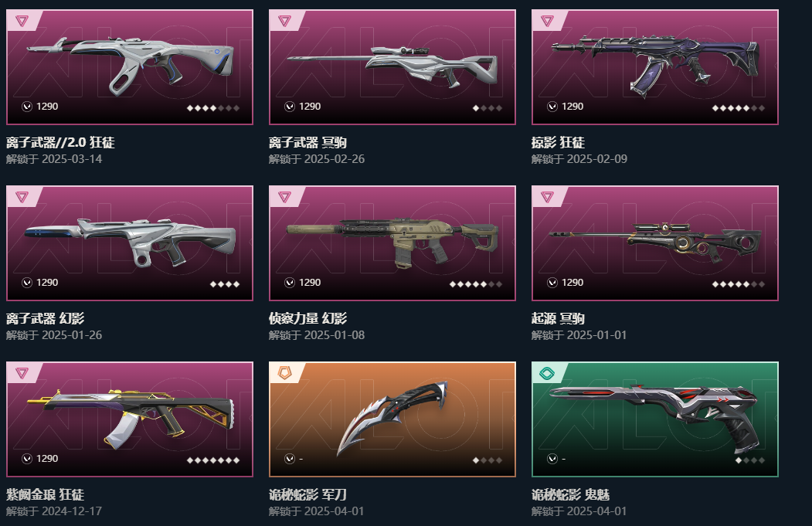Click the pink tier icon on 离子武器 冥驹 card
The image size is (812, 526).
pyautogui.click(x=284, y=21)
